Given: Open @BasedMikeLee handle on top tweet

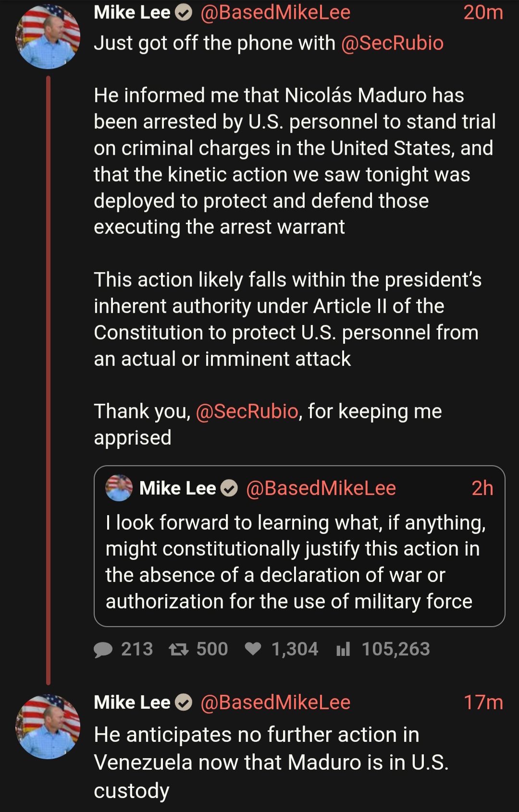Looking at the screenshot, I should [x=275, y=13].
